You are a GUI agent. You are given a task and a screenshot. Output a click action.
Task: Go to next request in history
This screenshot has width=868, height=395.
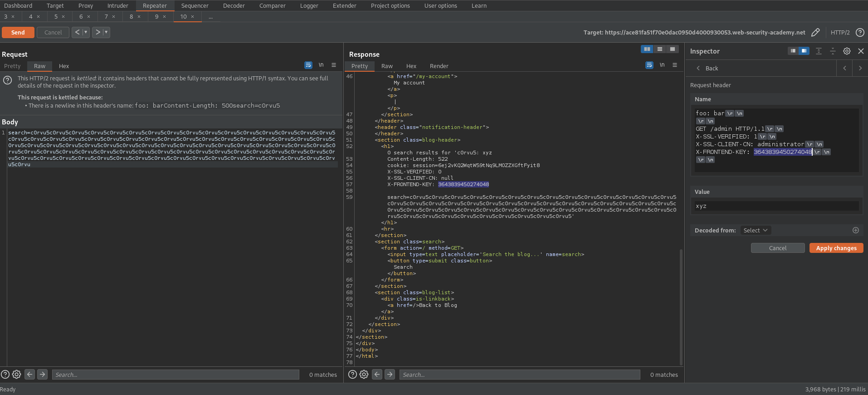click(x=98, y=32)
